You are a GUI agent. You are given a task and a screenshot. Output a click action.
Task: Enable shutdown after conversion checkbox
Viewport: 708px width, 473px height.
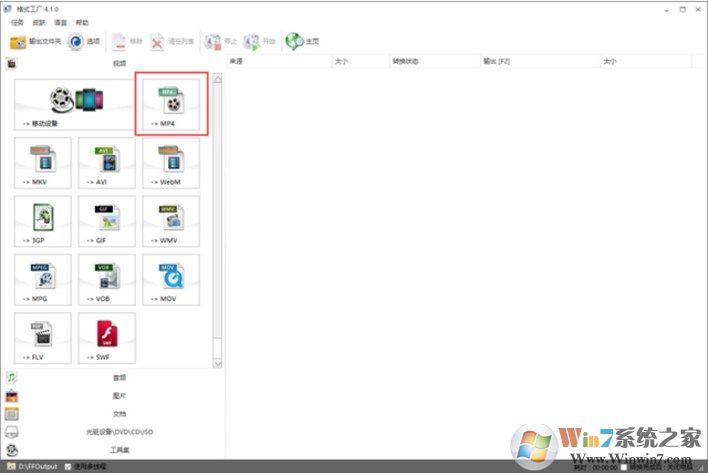click(x=624, y=466)
